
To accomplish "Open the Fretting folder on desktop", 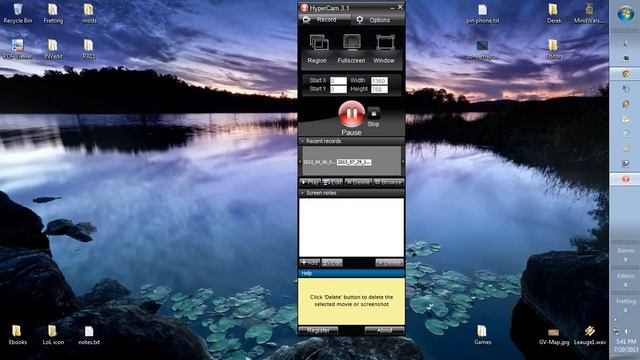I will click(53, 13).
